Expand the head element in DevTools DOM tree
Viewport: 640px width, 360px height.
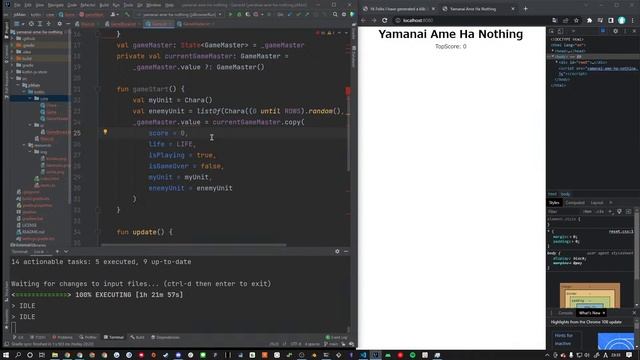553,51
